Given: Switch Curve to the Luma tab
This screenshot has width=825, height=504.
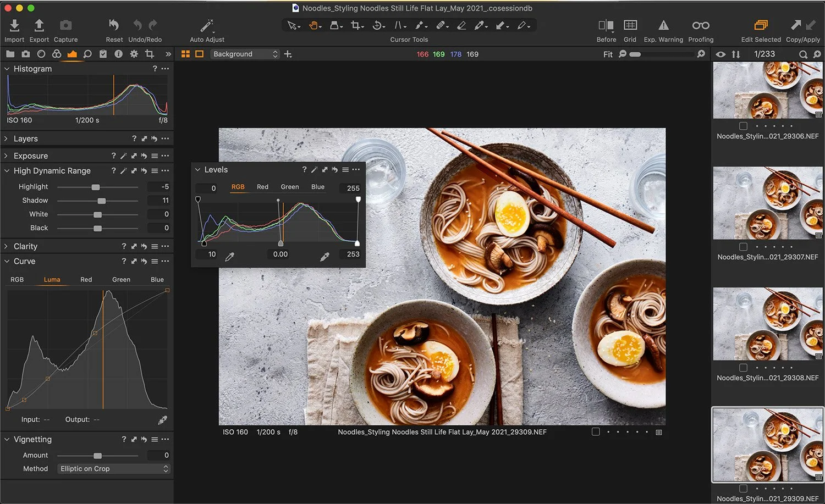Looking at the screenshot, I should 52,280.
